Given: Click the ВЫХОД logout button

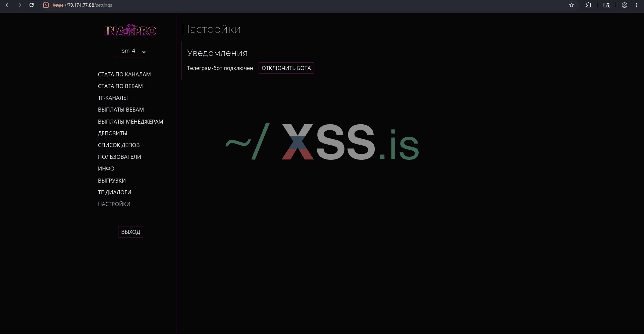Looking at the screenshot, I should pyautogui.click(x=130, y=232).
